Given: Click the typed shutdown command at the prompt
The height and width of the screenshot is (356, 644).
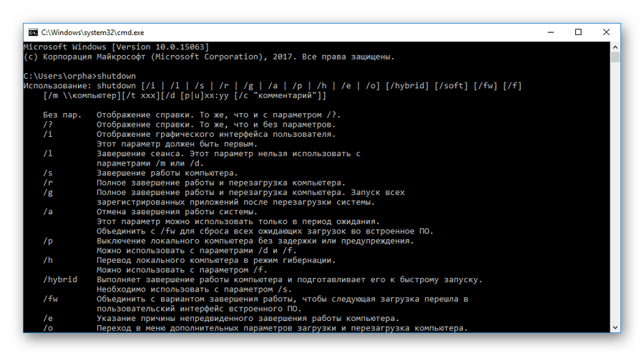Looking at the screenshot, I should [x=117, y=75].
